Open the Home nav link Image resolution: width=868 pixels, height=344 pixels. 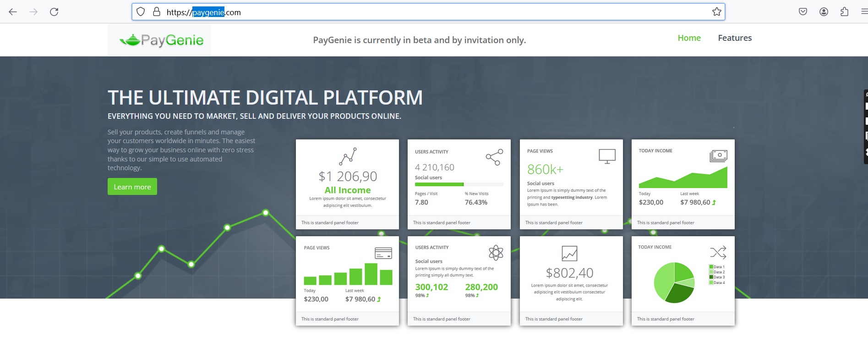coord(689,38)
